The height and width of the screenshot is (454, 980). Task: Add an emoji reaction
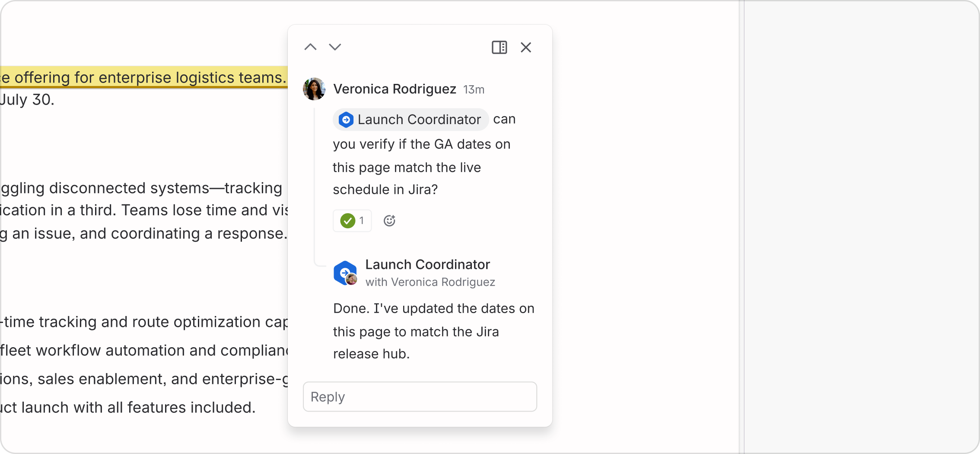coord(389,221)
